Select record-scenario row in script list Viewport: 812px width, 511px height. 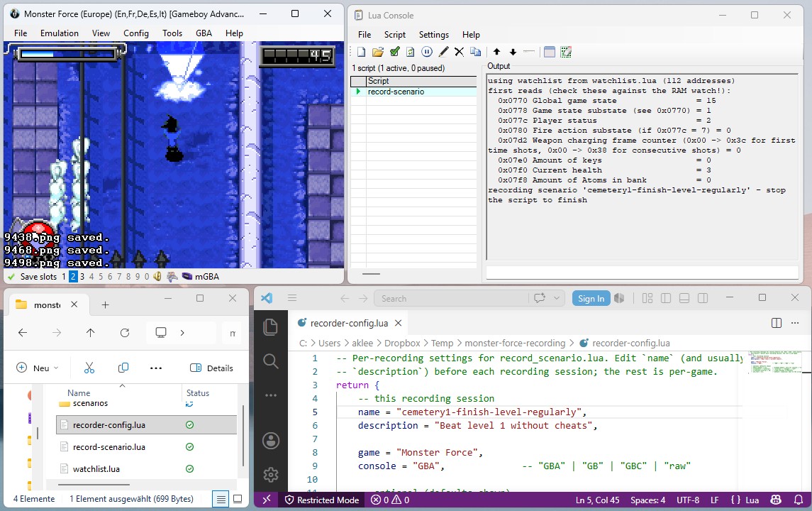click(413, 92)
